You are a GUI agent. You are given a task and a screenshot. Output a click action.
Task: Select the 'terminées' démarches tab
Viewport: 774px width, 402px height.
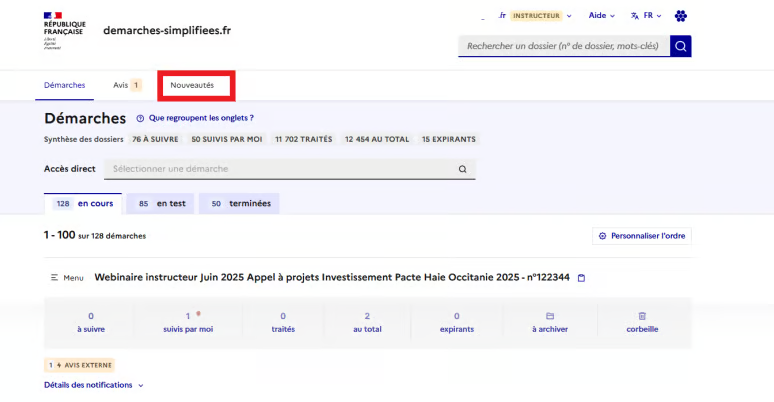click(239, 204)
